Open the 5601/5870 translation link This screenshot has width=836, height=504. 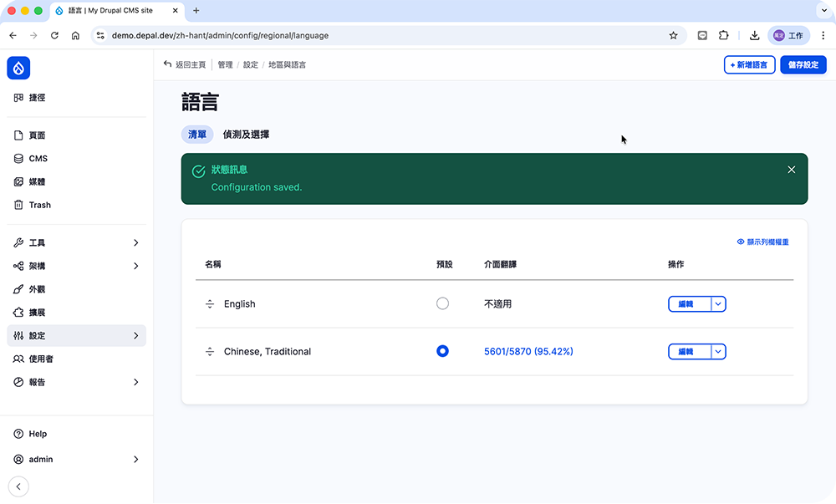coord(528,352)
